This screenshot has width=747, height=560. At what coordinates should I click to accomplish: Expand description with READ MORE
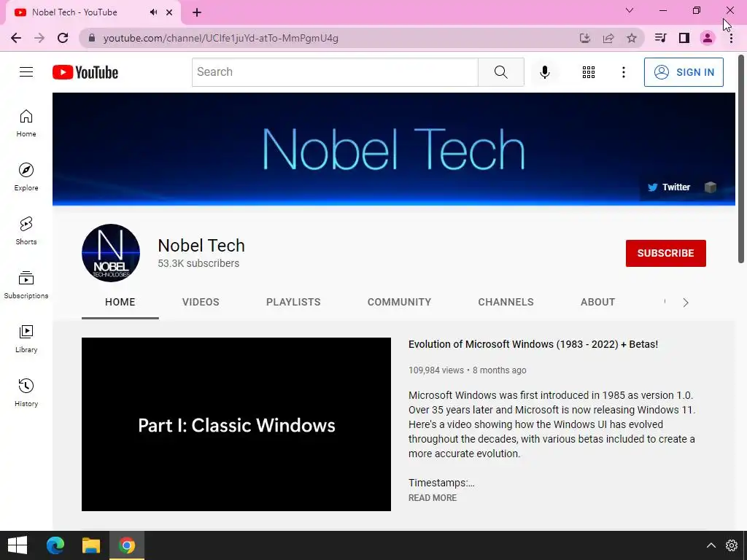(x=433, y=497)
